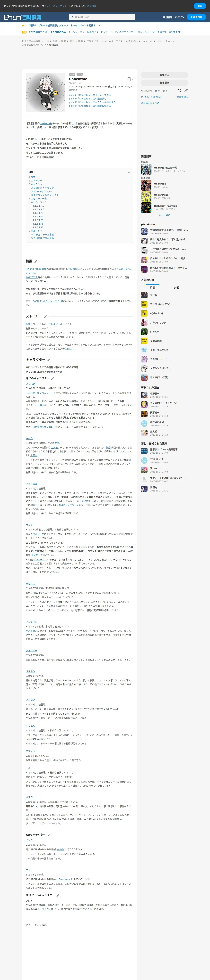This screenshot has width=210, height=980.
Task: Focus the 検索はいいぞ search field
Action: tap(102, 17)
